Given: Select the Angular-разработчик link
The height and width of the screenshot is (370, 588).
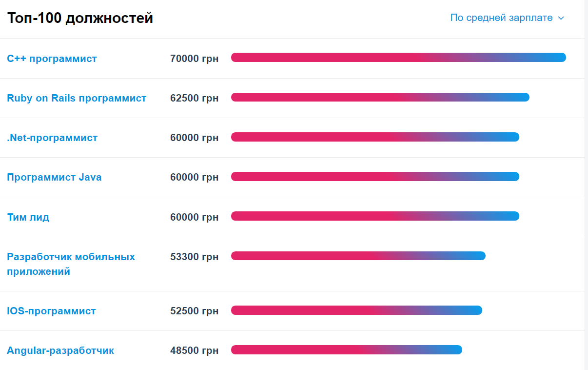Looking at the screenshot, I should [x=60, y=350].
